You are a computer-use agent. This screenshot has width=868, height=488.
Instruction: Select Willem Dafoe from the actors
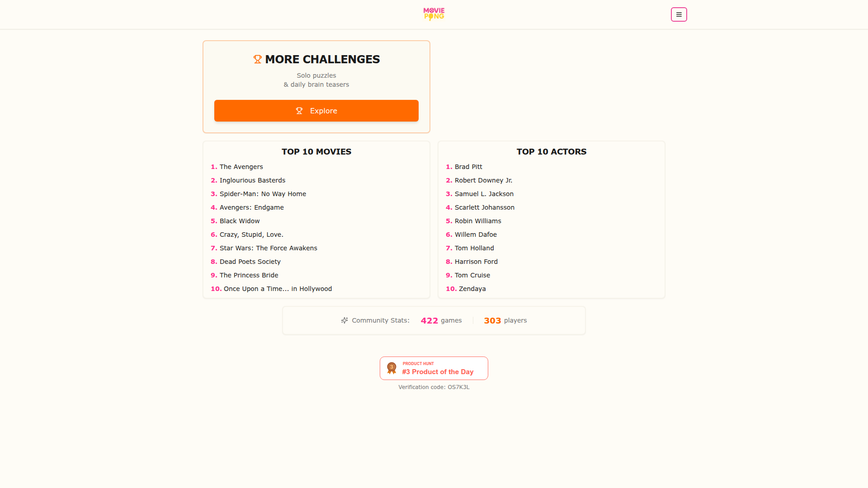(x=476, y=235)
